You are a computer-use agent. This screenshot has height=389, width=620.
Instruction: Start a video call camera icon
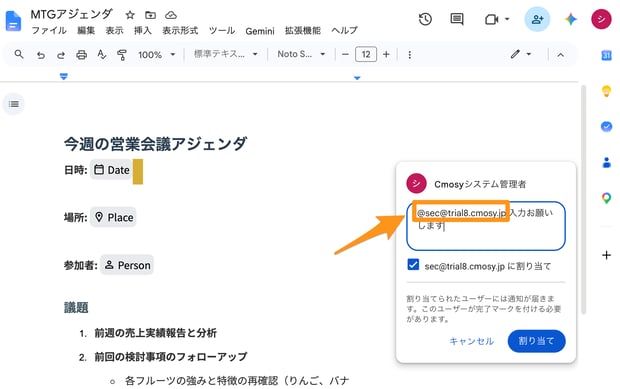491,19
